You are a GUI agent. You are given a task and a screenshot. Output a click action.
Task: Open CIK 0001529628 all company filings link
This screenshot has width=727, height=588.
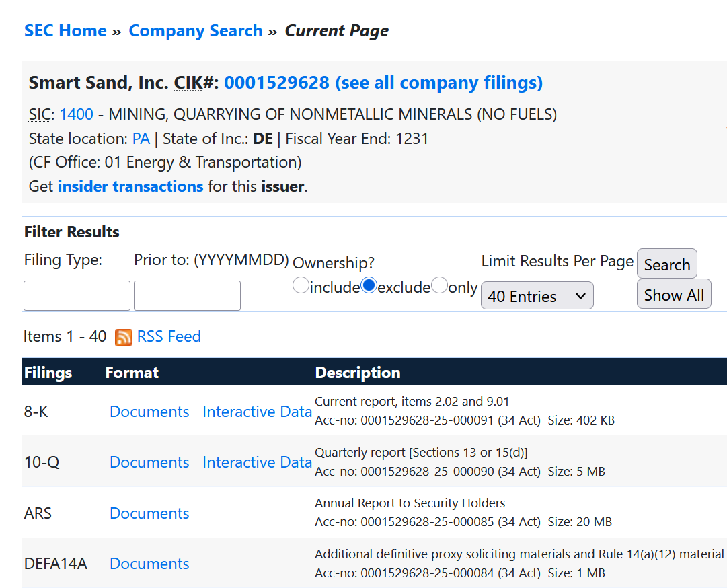383,83
